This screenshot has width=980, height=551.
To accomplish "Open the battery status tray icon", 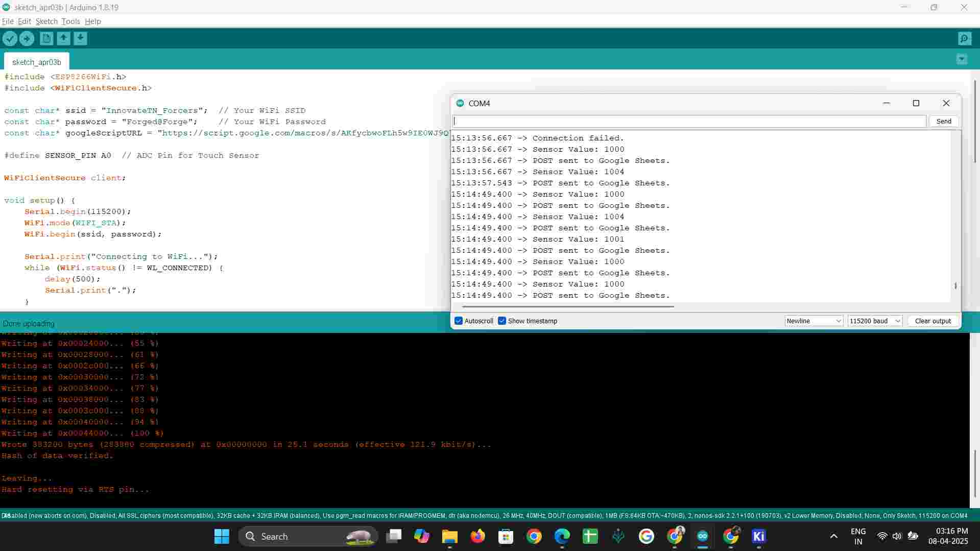I will [x=913, y=536].
